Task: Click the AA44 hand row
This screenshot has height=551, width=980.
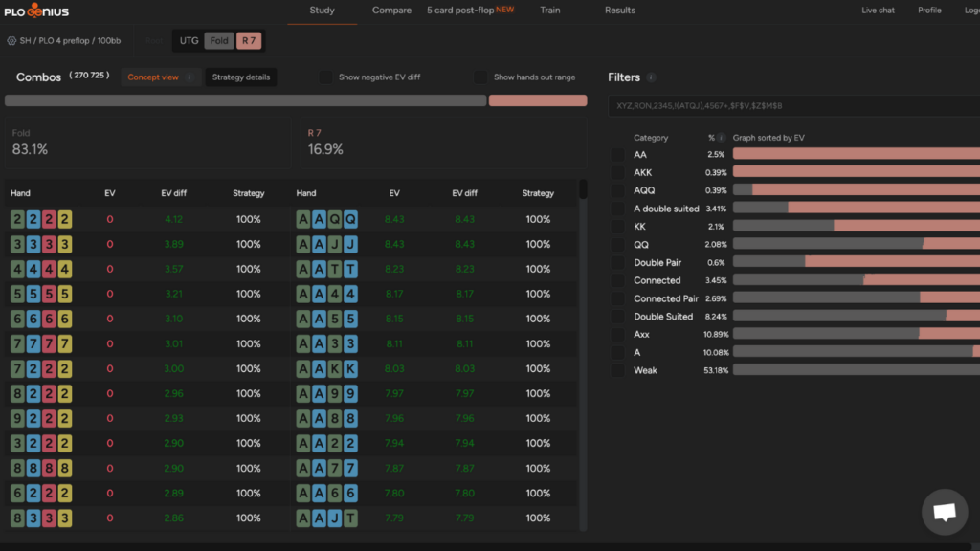Action: (434, 294)
